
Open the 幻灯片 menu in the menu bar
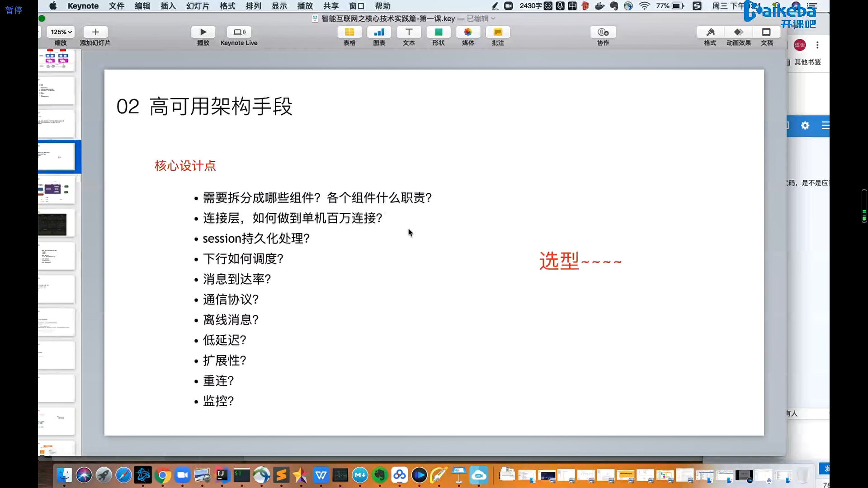(x=198, y=6)
